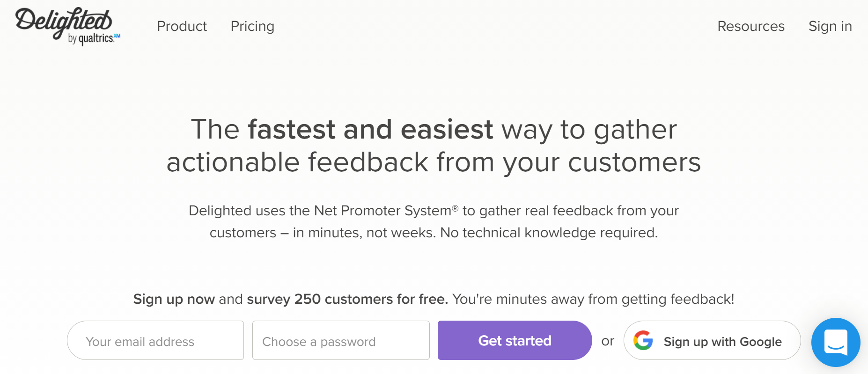The height and width of the screenshot is (374, 868).
Task: Click the Qualtrics XM badge under the logo
Action: pos(95,38)
